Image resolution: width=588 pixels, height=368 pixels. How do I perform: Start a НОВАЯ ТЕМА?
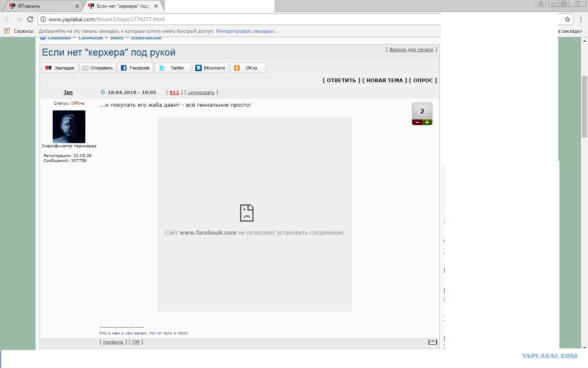click(385, 81)
